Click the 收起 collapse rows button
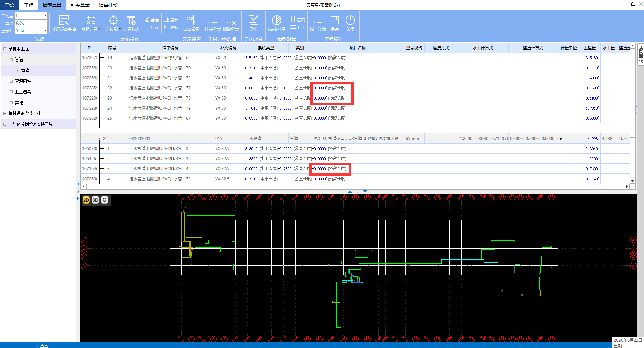The width and height of the screenshot is (644, 348). coord(171,27)
